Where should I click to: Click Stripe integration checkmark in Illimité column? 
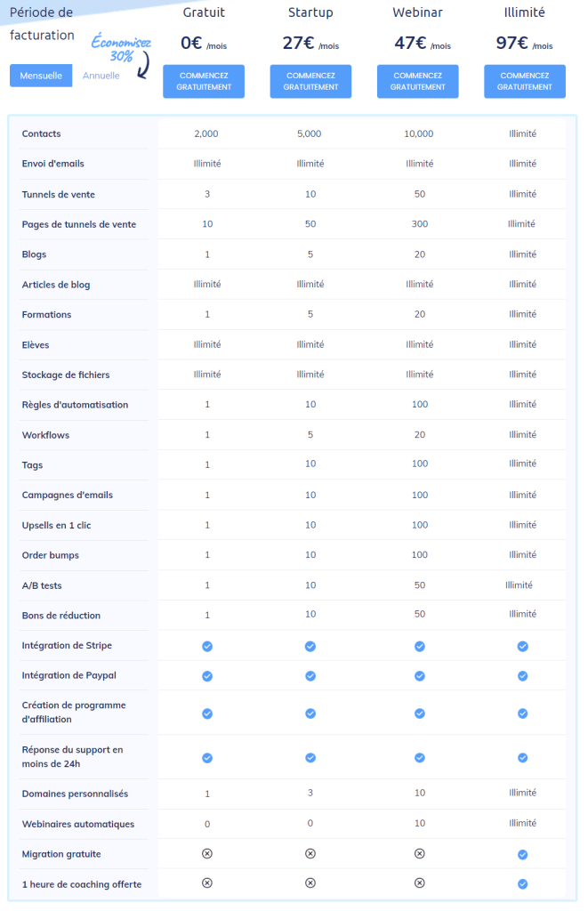tap(523, 646)
